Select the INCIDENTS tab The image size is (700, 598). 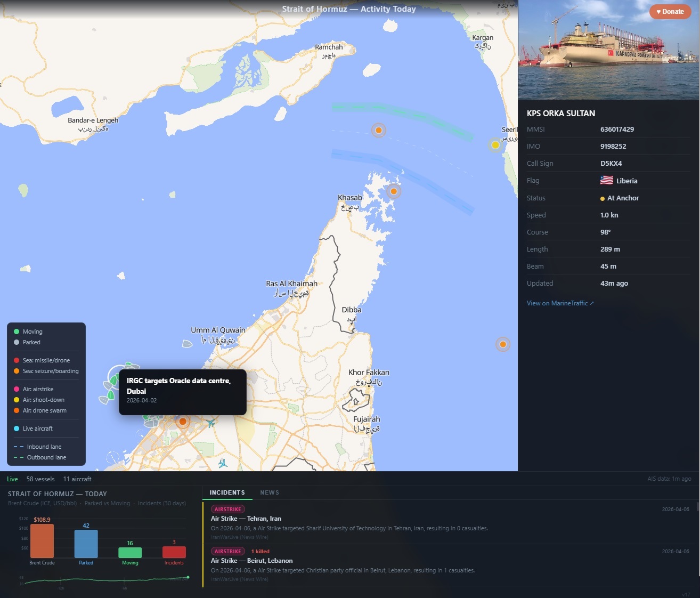(227, 492)
